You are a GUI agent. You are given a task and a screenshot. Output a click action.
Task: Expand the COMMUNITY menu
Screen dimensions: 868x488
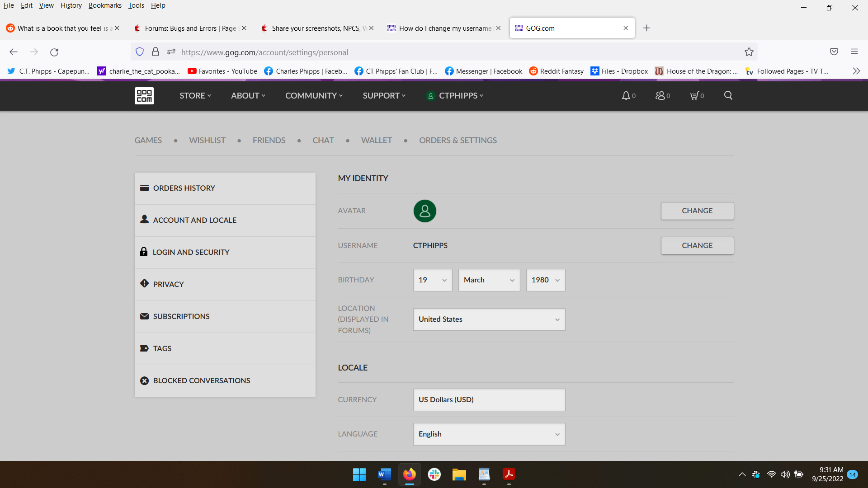point(314,96)
